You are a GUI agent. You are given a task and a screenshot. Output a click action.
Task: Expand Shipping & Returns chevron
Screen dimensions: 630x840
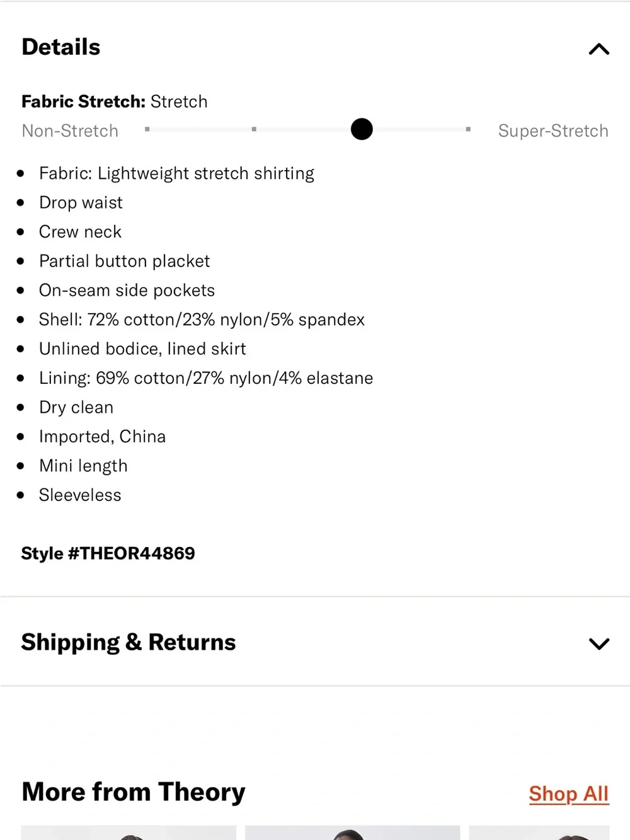(598, 643)
